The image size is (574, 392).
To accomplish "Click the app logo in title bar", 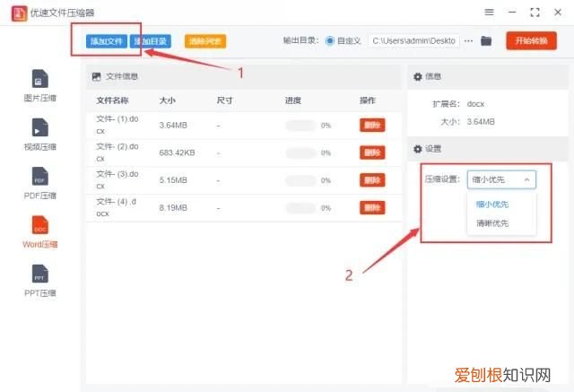I will (x=19, y=13).
